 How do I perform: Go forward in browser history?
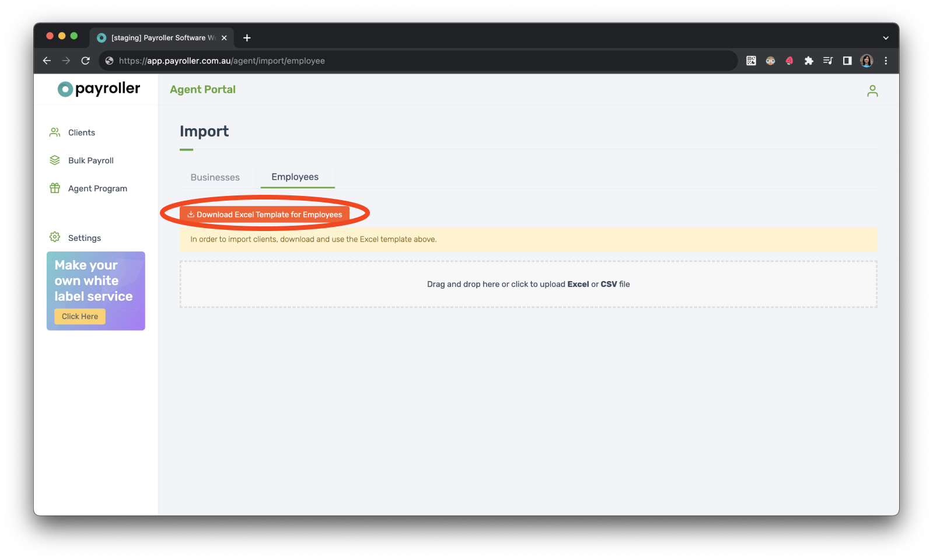(66, 61)
